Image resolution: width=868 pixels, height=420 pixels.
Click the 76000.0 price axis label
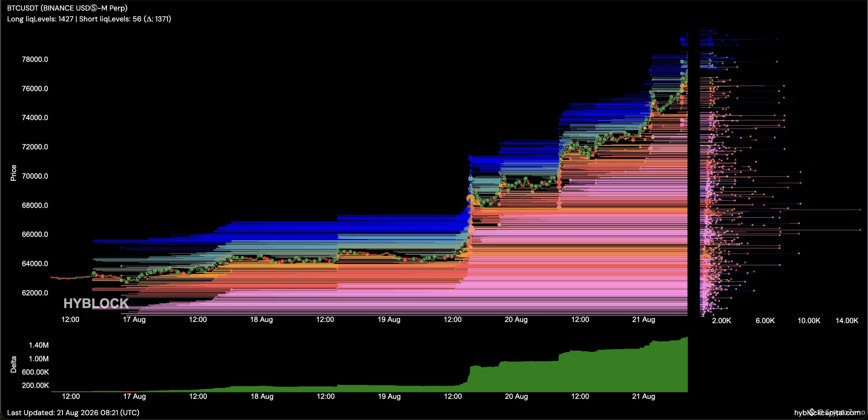[35, 89]
